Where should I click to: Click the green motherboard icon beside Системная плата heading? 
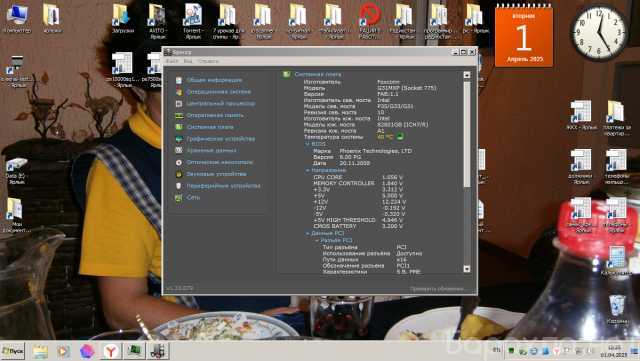pos(287,74)
